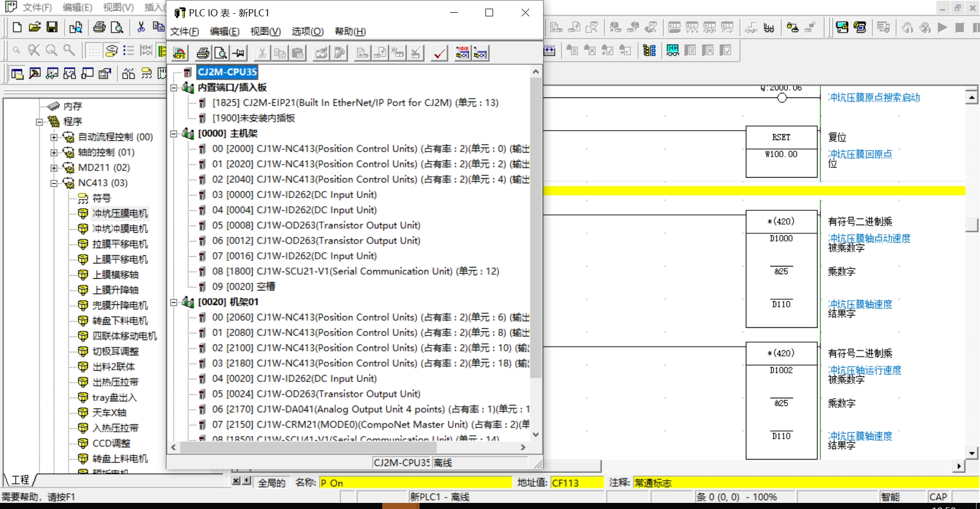Open 文件(F) menu in main CX-Programmer window
Screen dimensions: 980x509
click(x=37, y=8)
